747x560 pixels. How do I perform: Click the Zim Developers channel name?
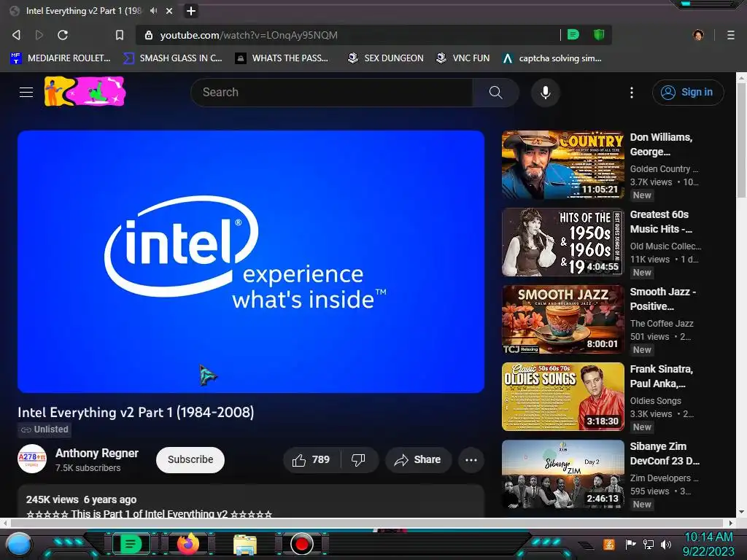point(664,478)
